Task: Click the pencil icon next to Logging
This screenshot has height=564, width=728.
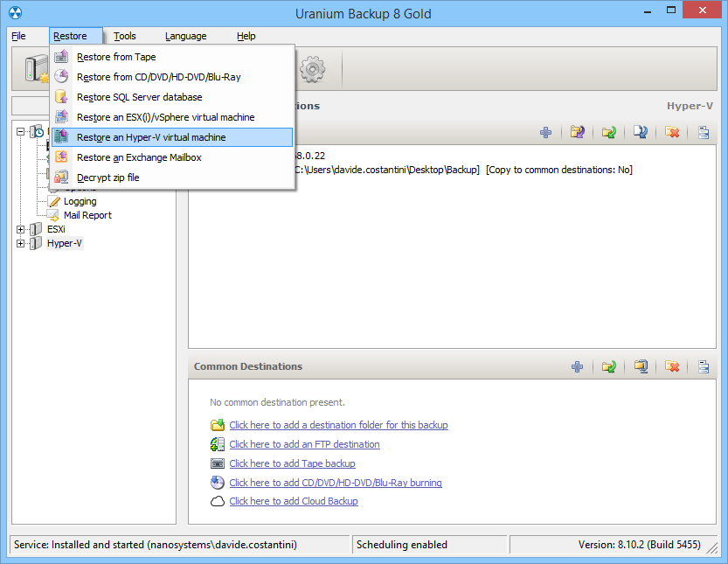Action: [55, 201]
